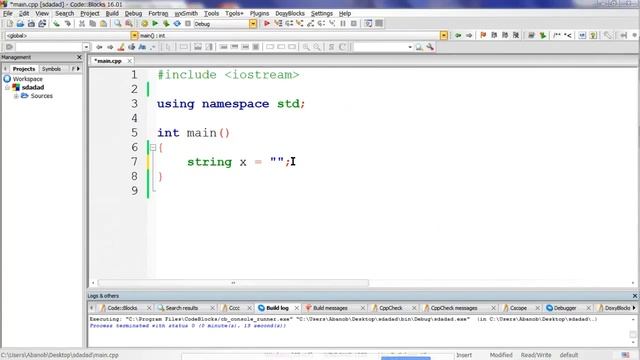The width and height of the screenshot is (640, 360).
Task: Click the Cut scissors icon
Action: pyautogui.click(x=82, y=24)
